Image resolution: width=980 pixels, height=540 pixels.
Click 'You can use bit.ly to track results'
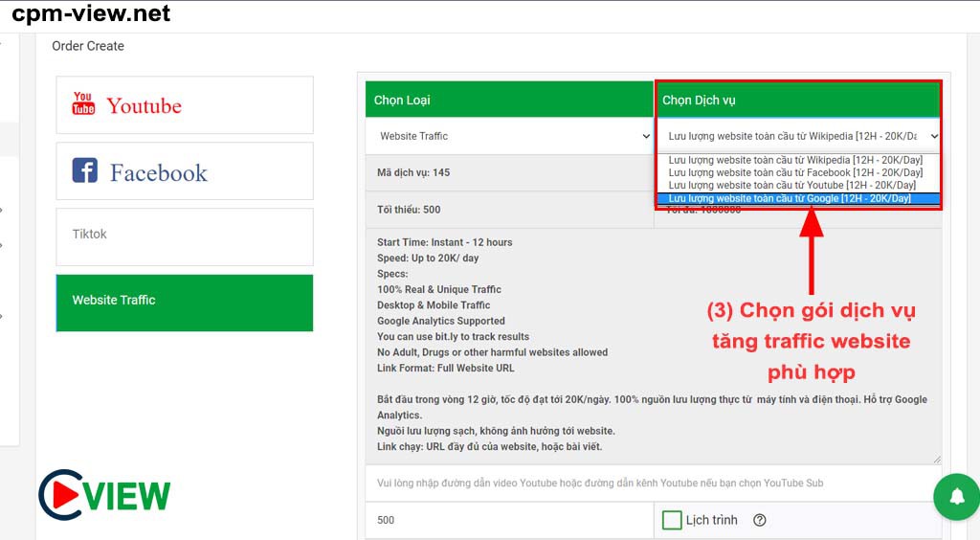click(453, 336)
